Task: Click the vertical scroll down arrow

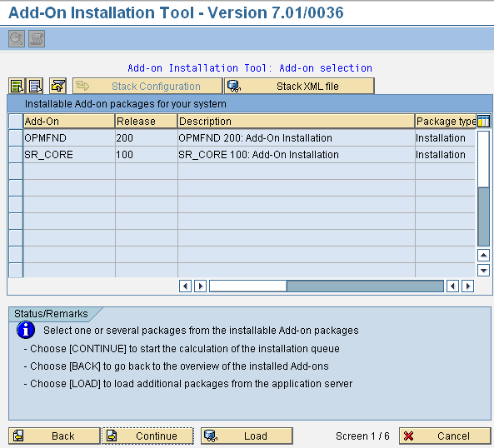Action: [483, 270]
